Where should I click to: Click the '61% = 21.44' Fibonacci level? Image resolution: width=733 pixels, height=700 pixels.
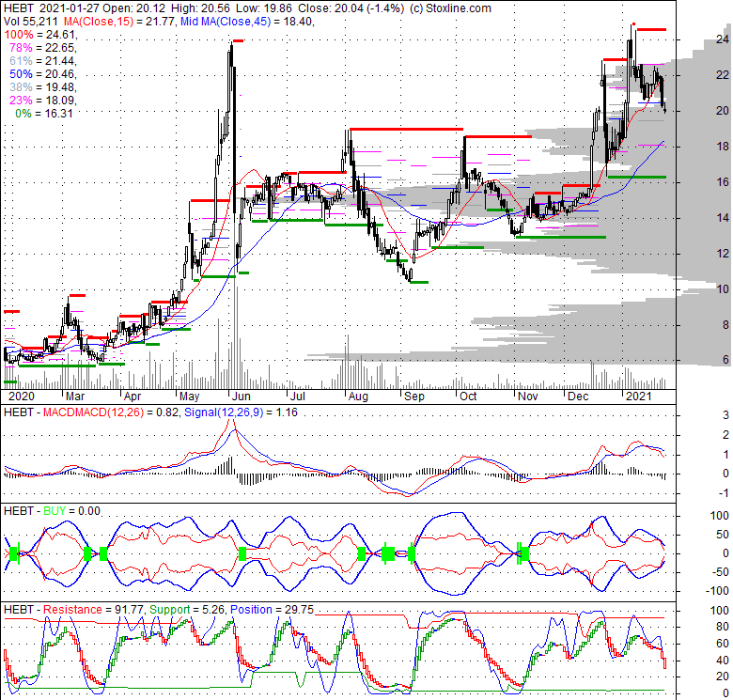tap(41, 61)
